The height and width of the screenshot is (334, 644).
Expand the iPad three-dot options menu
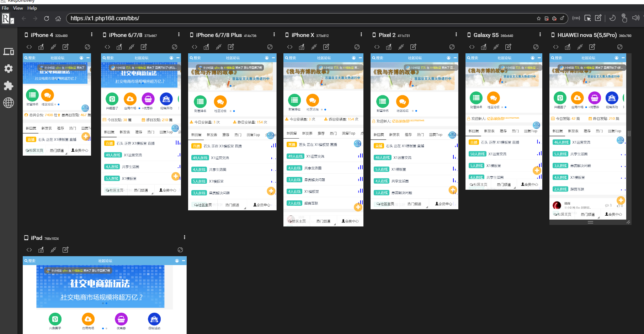click(x=184, y=237)
